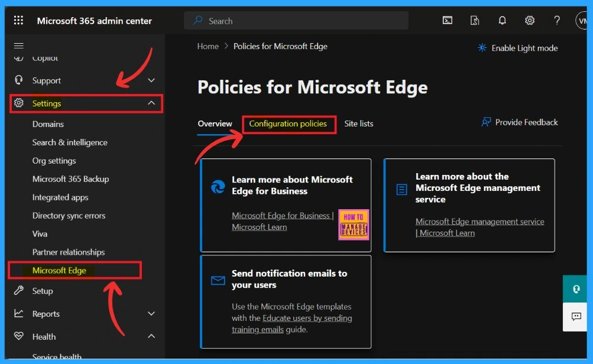This screenshot has width=593, height=364.
Task: Open notifications bell icon
Action: pos(502,21)
